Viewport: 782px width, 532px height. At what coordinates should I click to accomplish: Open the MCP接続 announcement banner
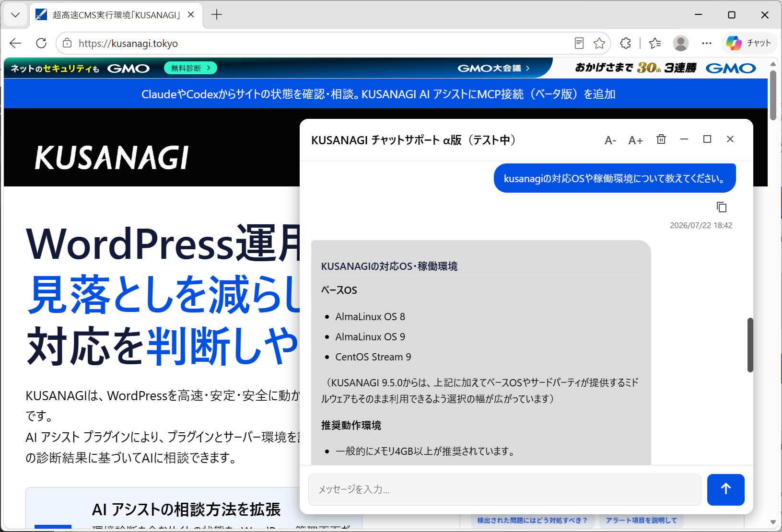378,94
